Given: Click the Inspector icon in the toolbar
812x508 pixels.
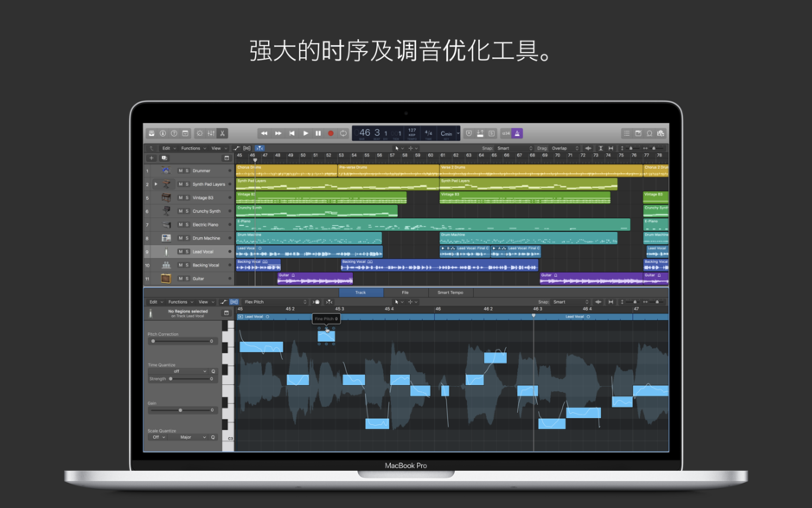Looking at the screenshot, I should tap(163, 134).
